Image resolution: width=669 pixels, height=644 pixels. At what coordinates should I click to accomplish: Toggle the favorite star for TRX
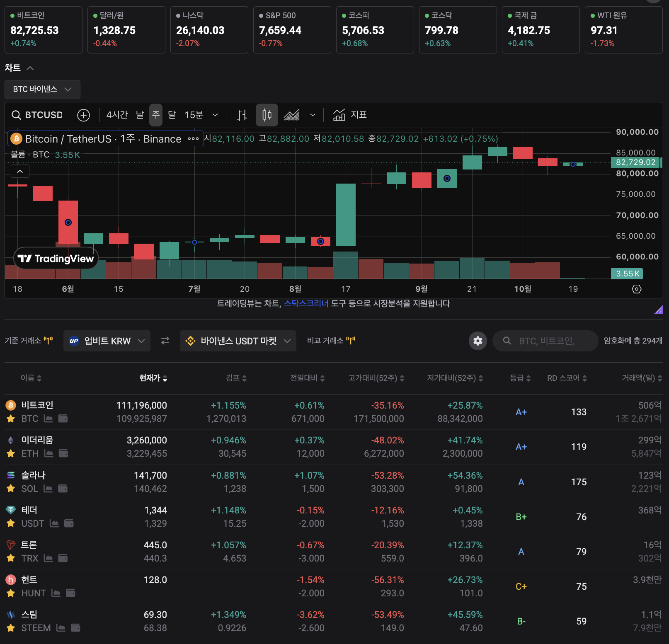pyautogui.click(x=11, y=558)
